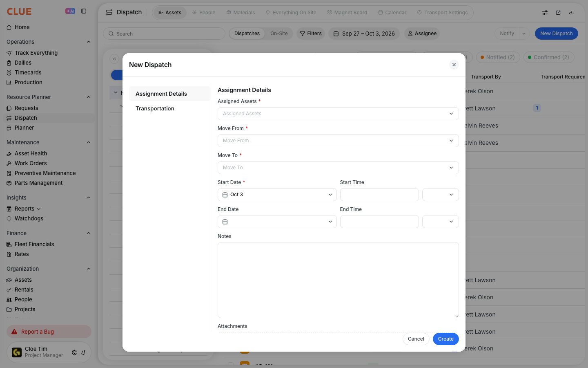Collapse the Maintenance section chevron
Viewport: 588px width, 368px height.
click(89, 142)
